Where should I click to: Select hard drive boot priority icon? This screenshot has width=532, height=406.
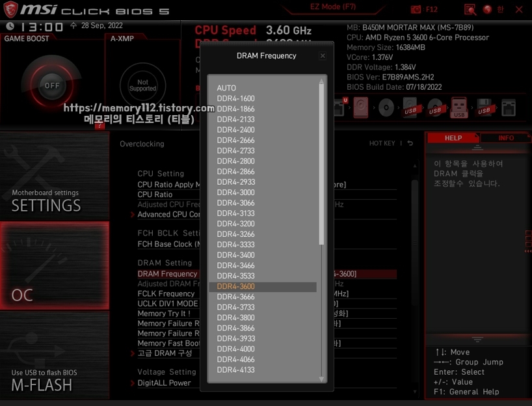pyautogui.click(x=361, y=107)
